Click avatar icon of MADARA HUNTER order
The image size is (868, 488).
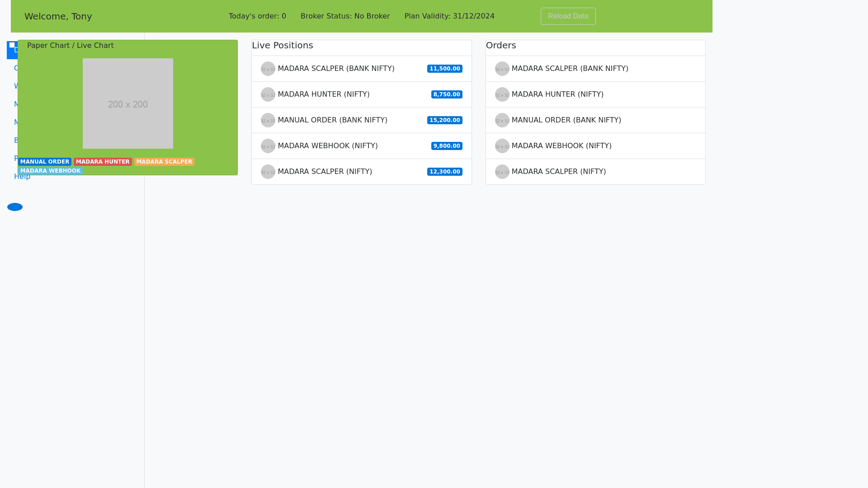click(502, 94)
